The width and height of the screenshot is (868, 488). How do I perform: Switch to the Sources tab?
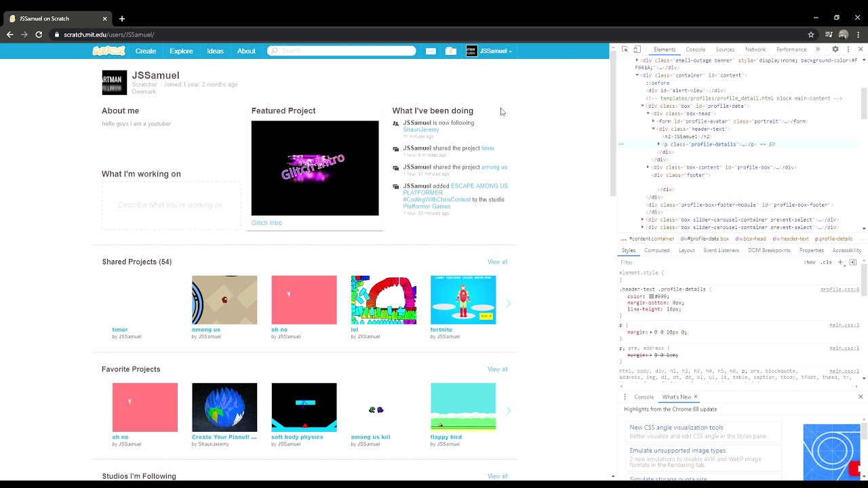click(725, 49)
